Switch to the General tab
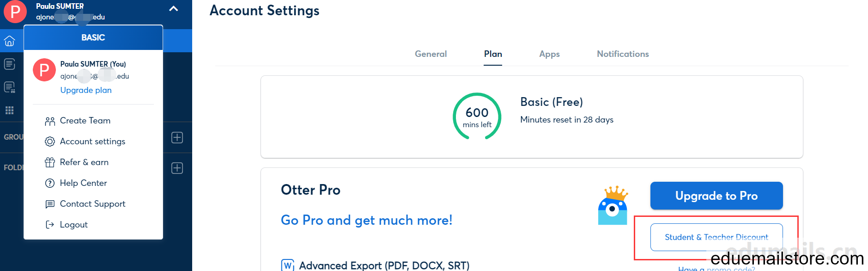This screenshot has height=271, width=868. pos(431,54)
